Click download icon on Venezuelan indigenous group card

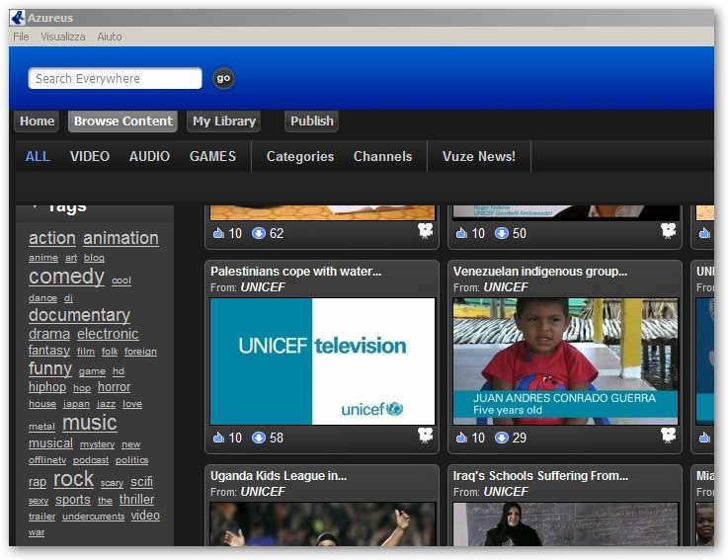[x=502, y=438]
